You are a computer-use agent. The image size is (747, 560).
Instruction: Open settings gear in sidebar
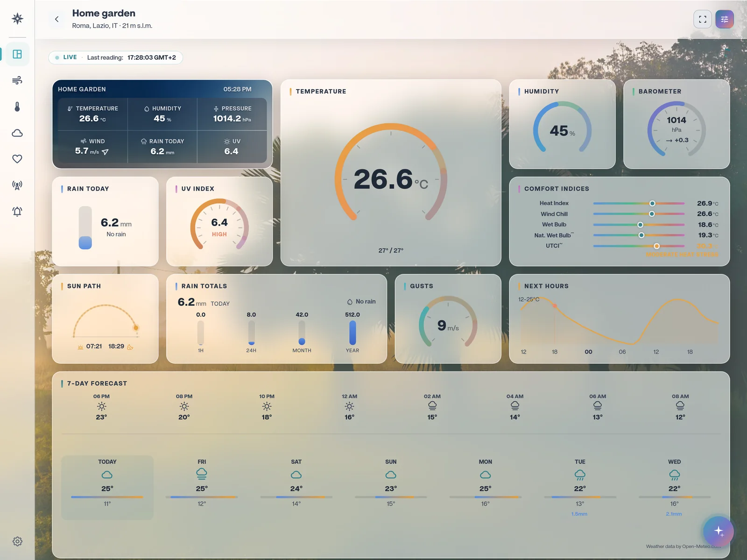17,541
